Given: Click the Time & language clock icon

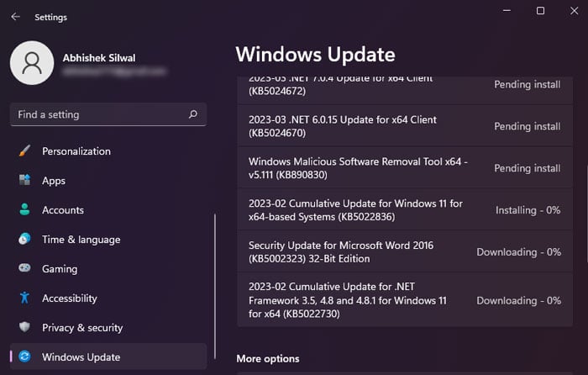Looking at the screenshot, I should click(24, 239).
